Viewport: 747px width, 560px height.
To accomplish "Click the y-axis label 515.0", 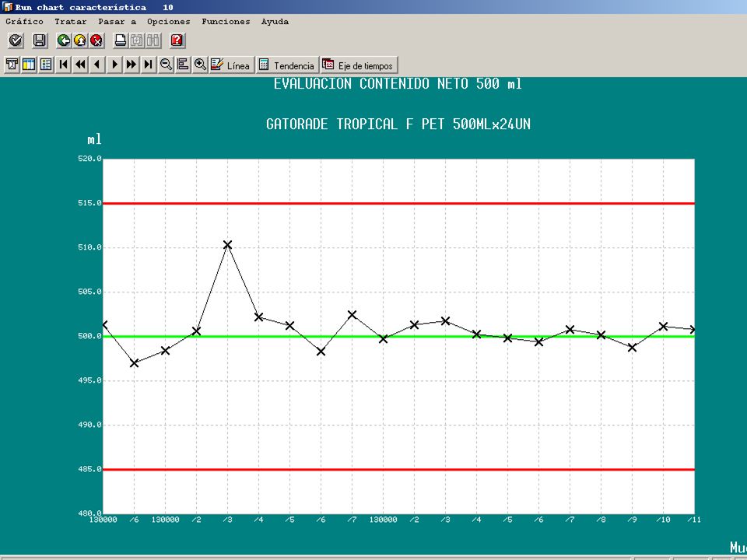I will 89,203.
